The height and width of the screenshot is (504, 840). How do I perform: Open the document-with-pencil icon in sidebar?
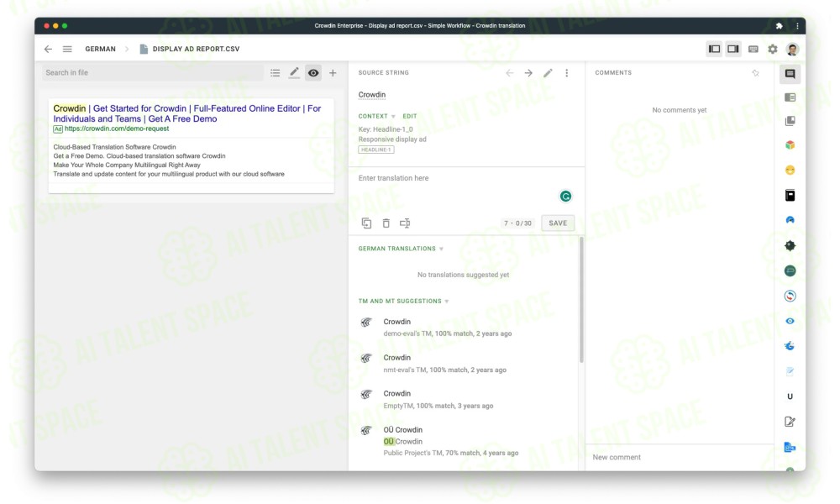[790, 422]
